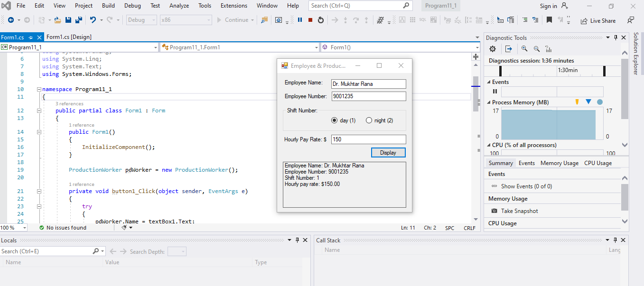The width and height of the screenshot is (644, 286).
Task: Click the search magnifier in the Search (Ctrl+Q) box
Action: click(407, 6)
